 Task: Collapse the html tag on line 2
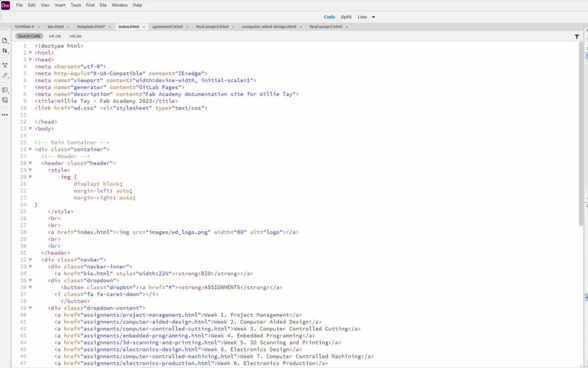click(x=30, y=53)
